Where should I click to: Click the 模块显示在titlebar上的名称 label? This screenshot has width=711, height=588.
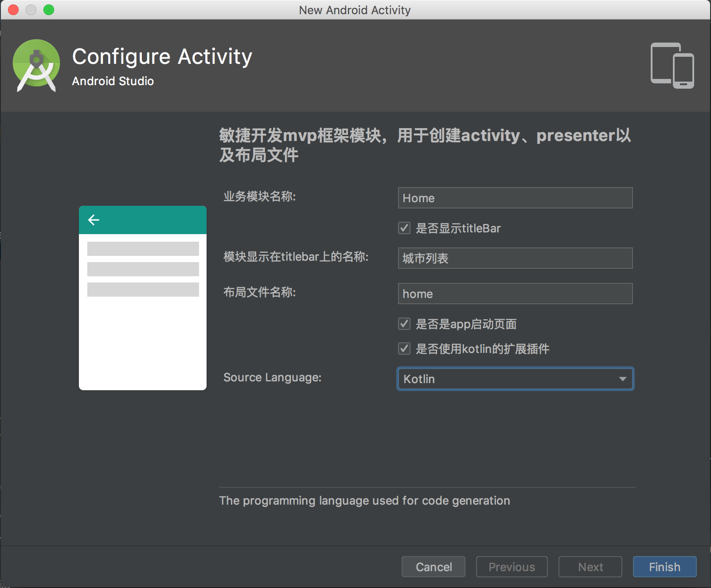(296, 257)
